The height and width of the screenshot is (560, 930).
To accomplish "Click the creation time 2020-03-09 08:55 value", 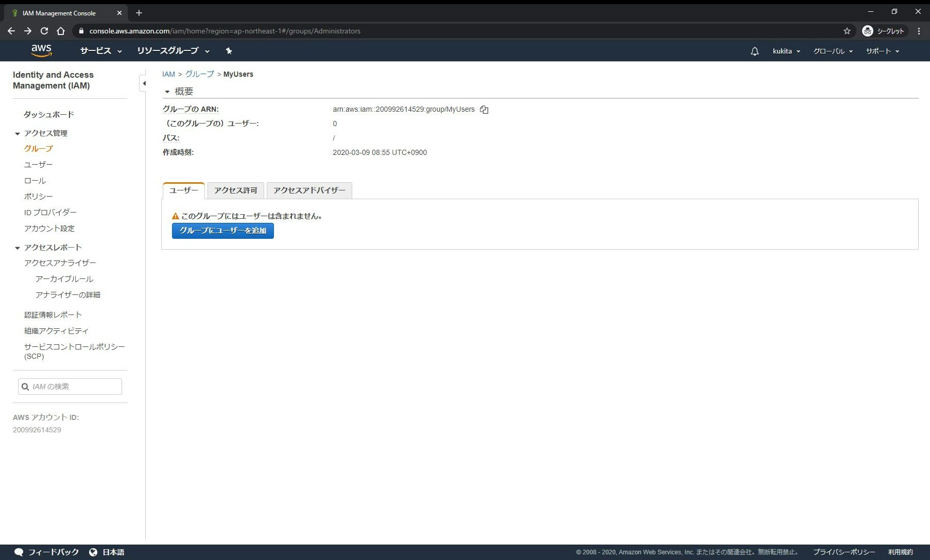I will click(380, 152).
